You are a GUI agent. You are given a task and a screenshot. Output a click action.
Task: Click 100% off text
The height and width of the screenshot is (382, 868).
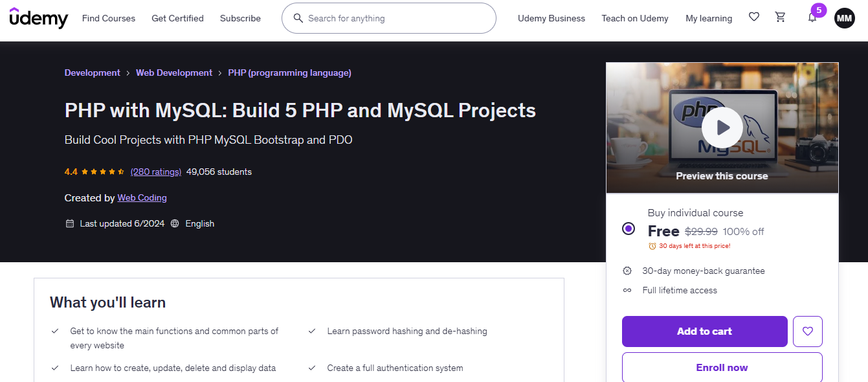[744, 231]
